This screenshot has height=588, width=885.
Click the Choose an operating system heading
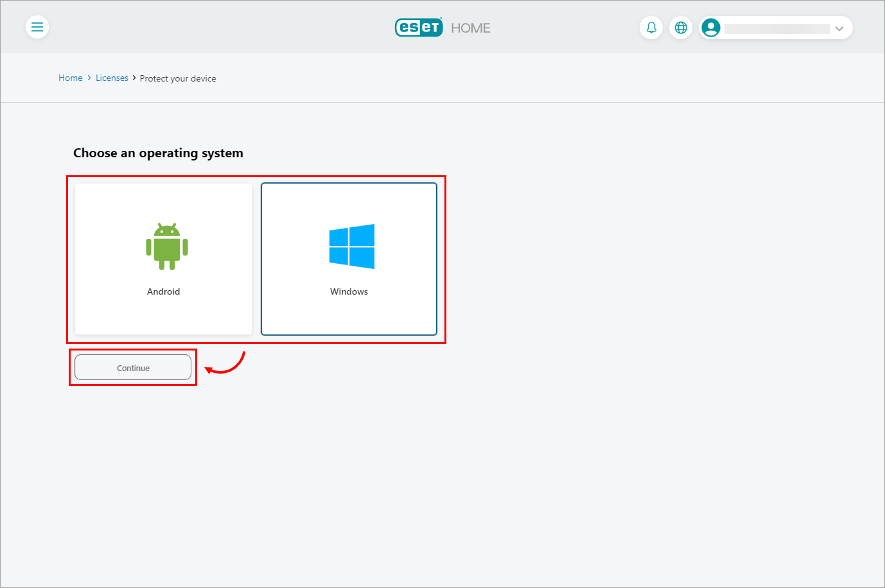pyautogui.click(x=158, y=153)
